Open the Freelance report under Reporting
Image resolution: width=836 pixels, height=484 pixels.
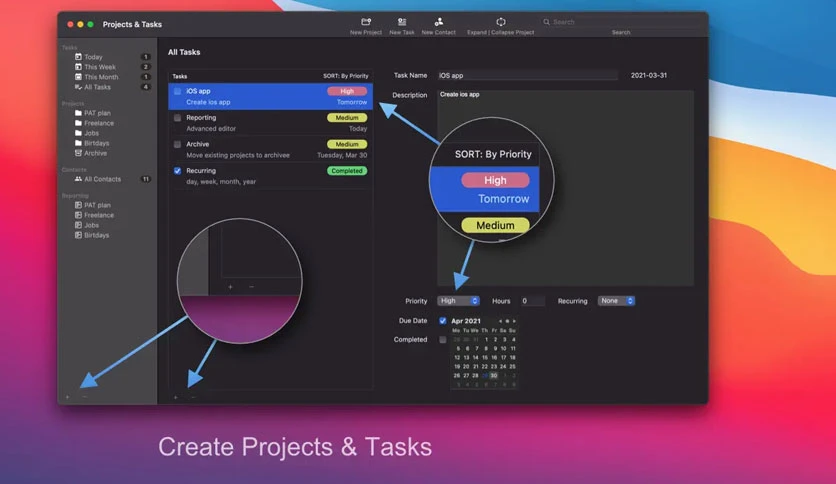(x=99, y=215)
